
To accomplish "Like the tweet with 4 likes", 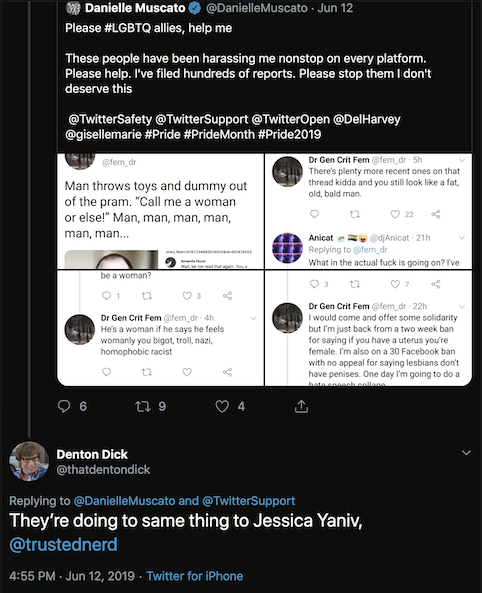I will pyautogui.click(x=222, y=407).
